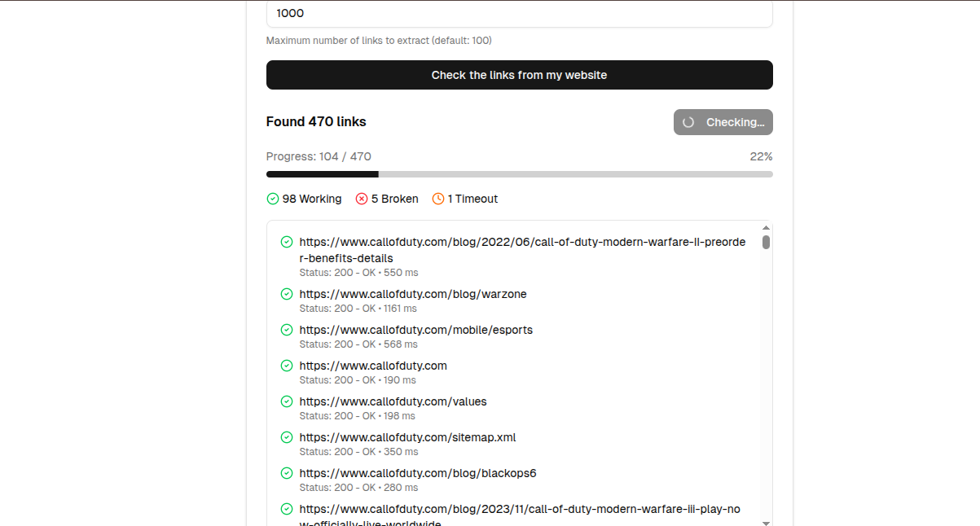Open the callofduty.com blackops6 blog link

418,473
